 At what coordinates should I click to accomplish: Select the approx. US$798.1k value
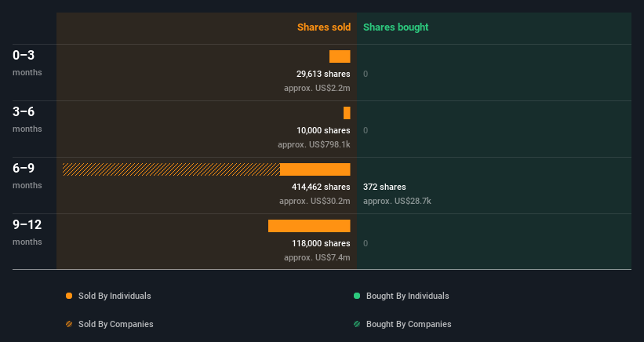314,144
